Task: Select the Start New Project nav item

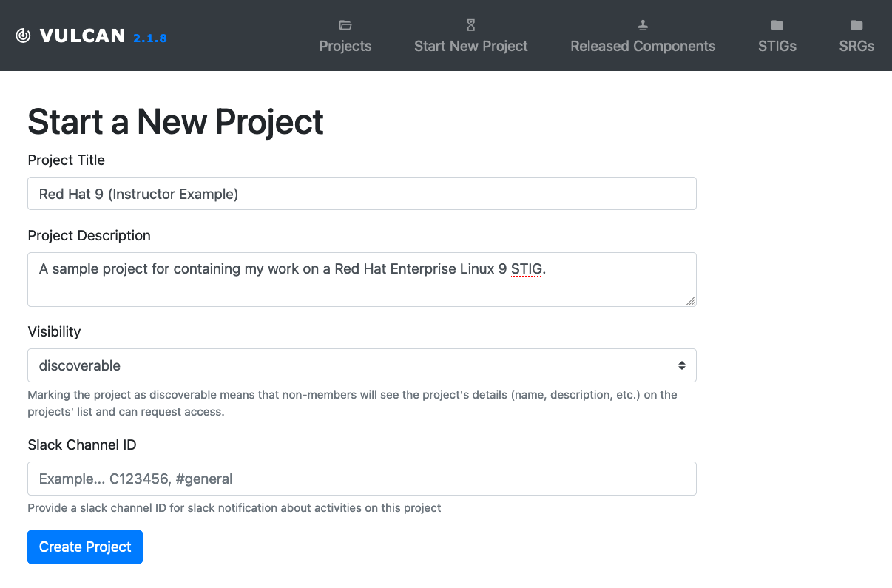Action: point(470,46)
